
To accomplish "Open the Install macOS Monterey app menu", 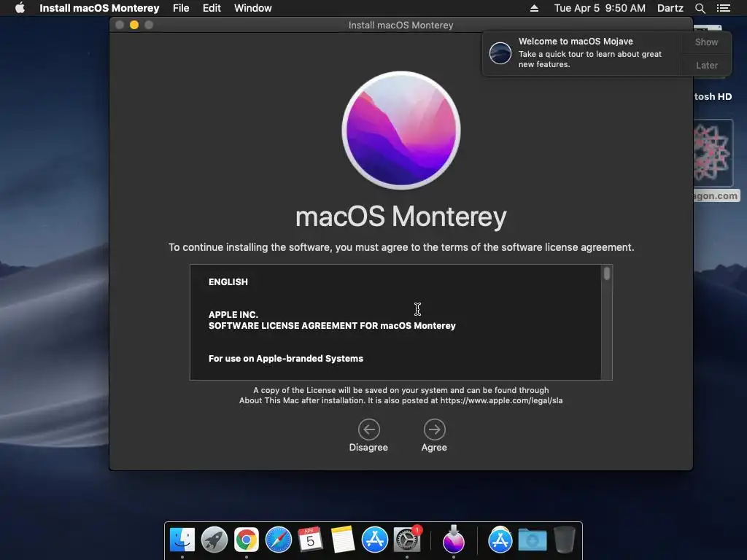I will coord(99,8).
